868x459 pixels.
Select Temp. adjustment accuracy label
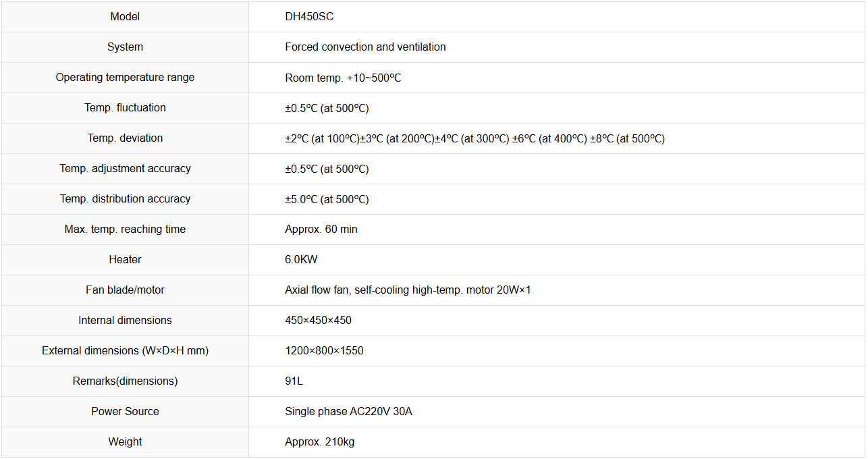tap(125, 169)
